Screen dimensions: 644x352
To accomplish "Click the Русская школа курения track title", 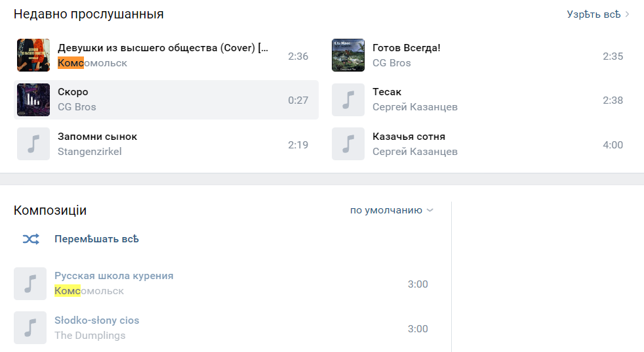I will [114, 276].
